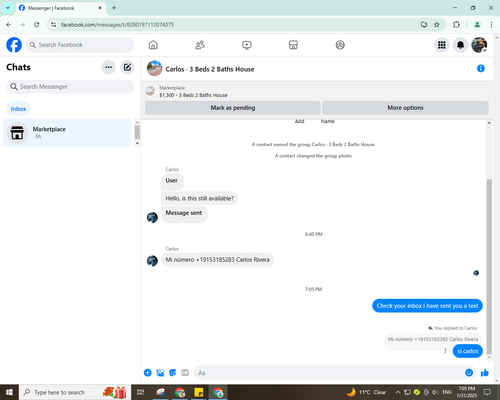Screen dimensions: 500x400
Task: Click the chat list scrollbar down arrow
Action: (137, 143)
